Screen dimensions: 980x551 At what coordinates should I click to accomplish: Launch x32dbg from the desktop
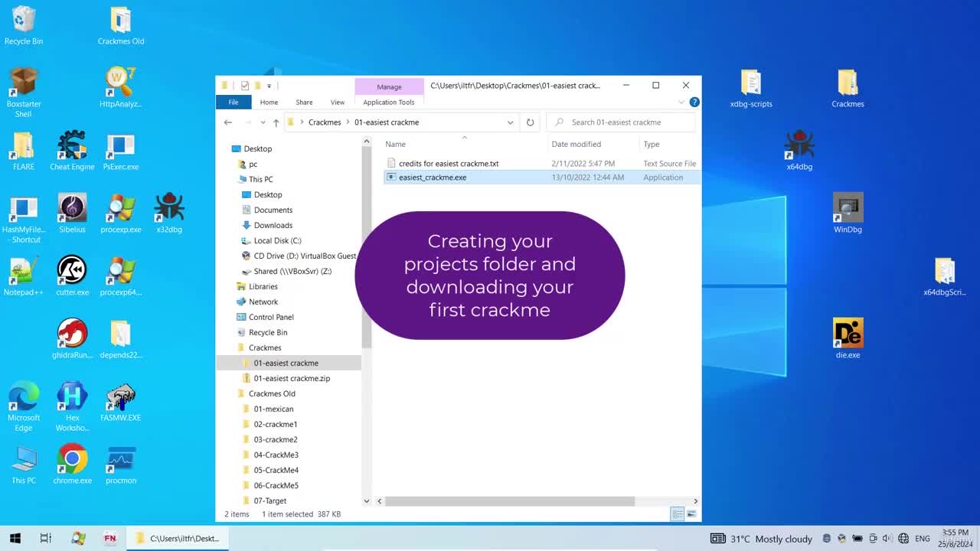coord(169,213)
